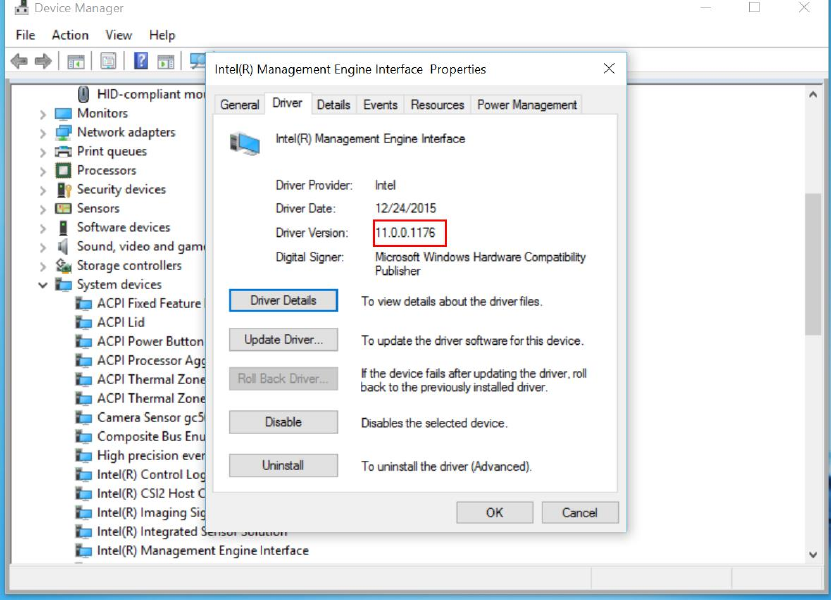Click the Processors chip icon
831x600 pixels.
pyautogui.click(x=63, y=171)
